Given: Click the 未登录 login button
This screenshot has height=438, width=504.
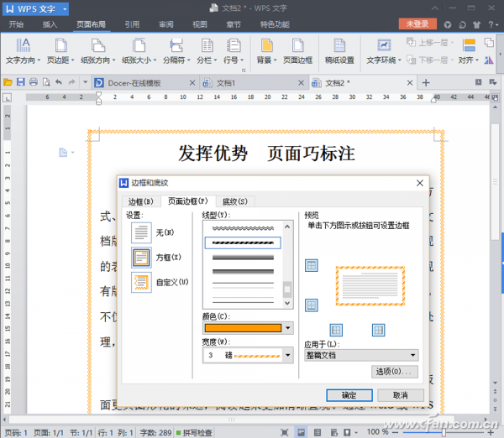Looking at the screenshot, I should (x=417, y=23).
